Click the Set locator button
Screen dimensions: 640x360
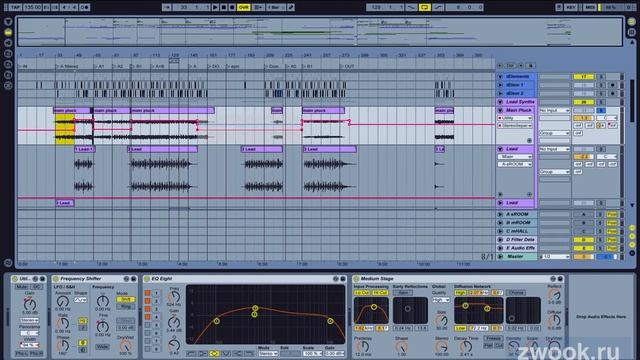tap(510, 66)
